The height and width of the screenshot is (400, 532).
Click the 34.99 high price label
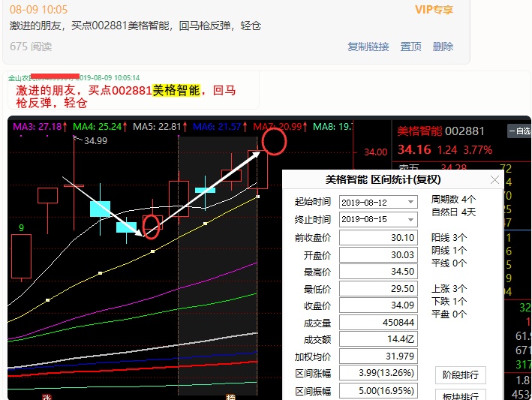(95, 140)
